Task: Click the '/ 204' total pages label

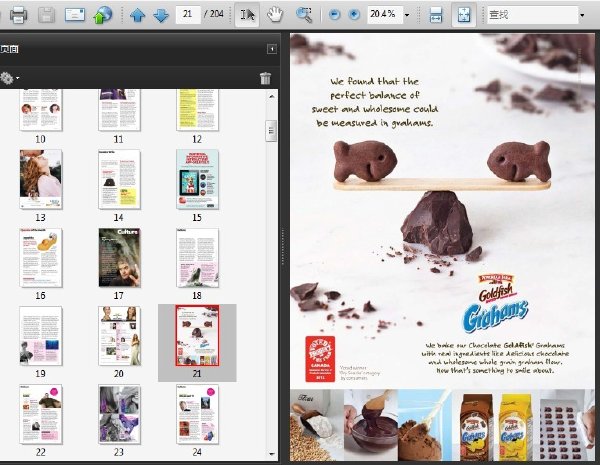Action: click(x=214, y=14)
